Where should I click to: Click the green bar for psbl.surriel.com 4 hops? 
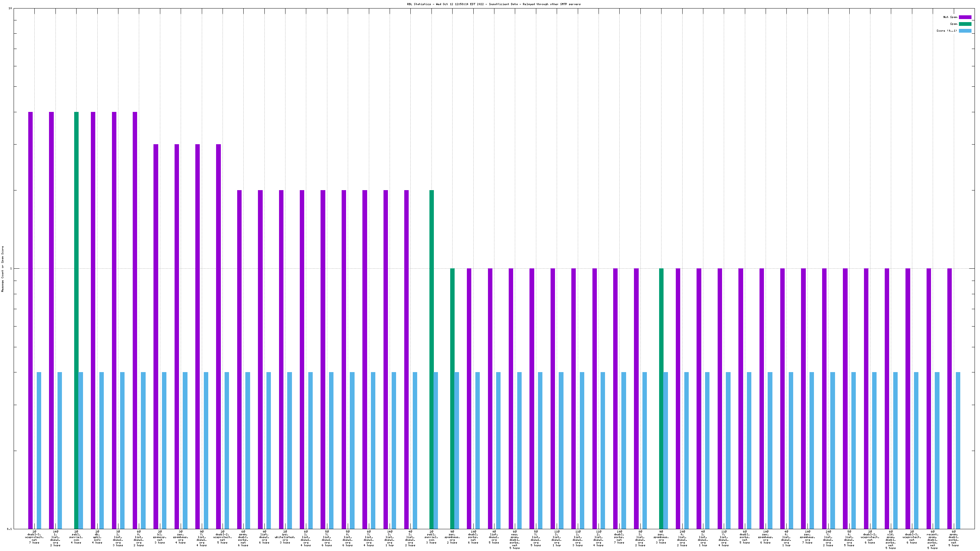77,320
